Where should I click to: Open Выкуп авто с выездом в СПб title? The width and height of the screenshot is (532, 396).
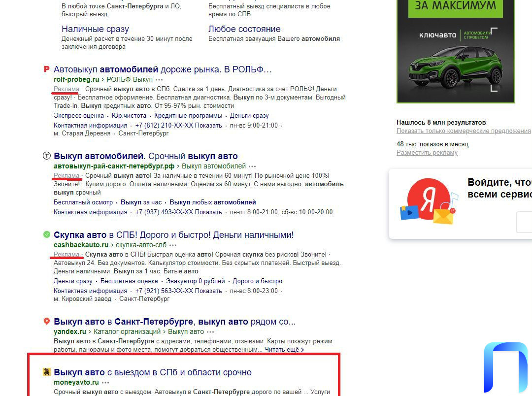[153, 372]
